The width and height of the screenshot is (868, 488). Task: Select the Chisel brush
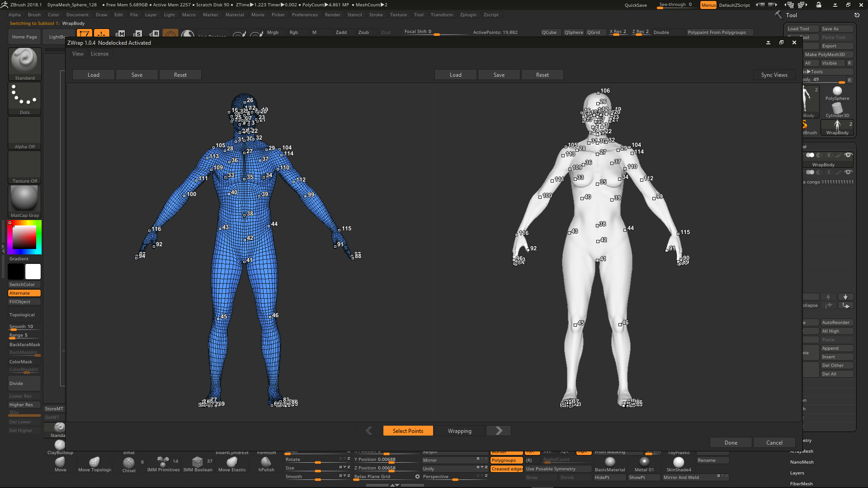[x=129, y=465]
